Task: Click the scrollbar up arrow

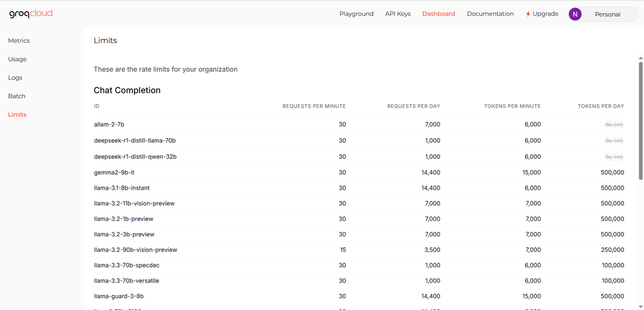Action: pos(640,57)
